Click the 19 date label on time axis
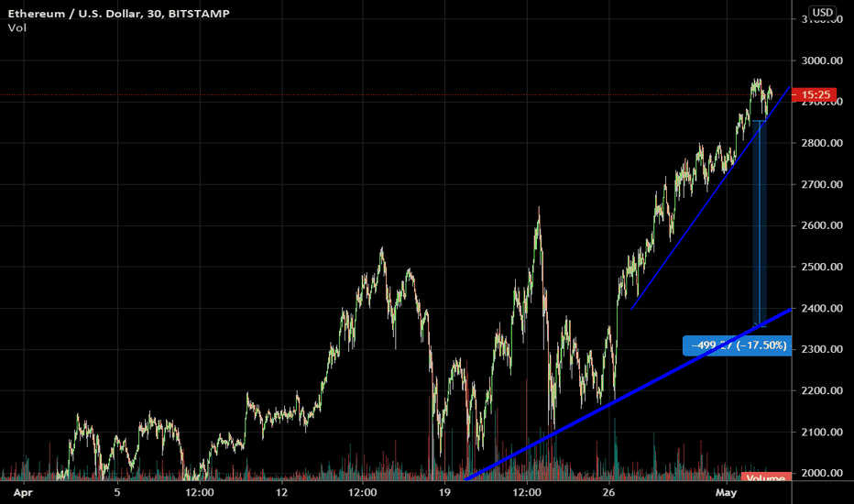 coord(444,493)
